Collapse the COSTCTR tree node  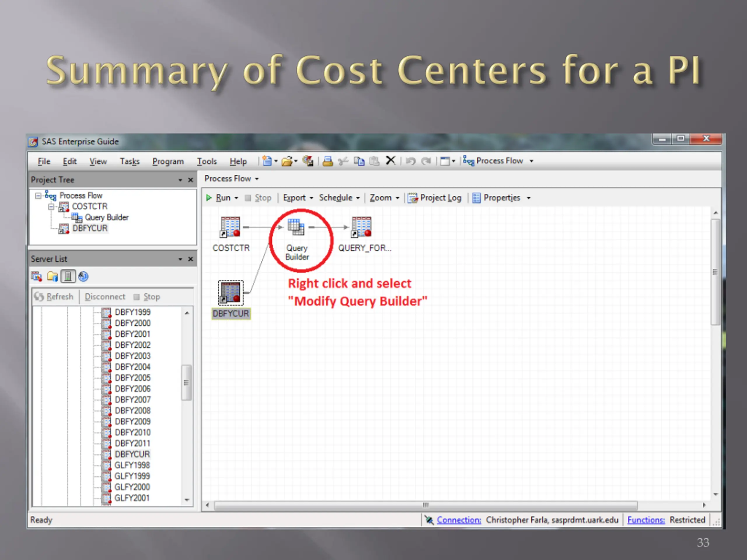[51, 206]
